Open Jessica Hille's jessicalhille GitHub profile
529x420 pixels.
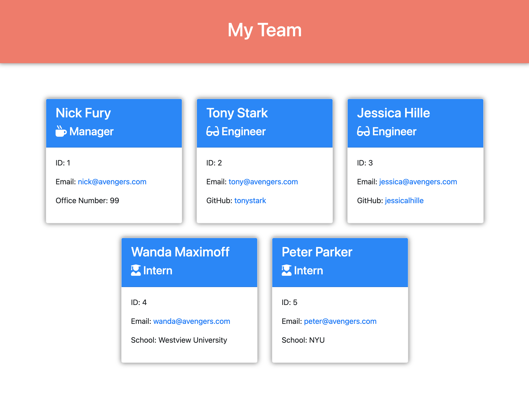coord(404,201)
